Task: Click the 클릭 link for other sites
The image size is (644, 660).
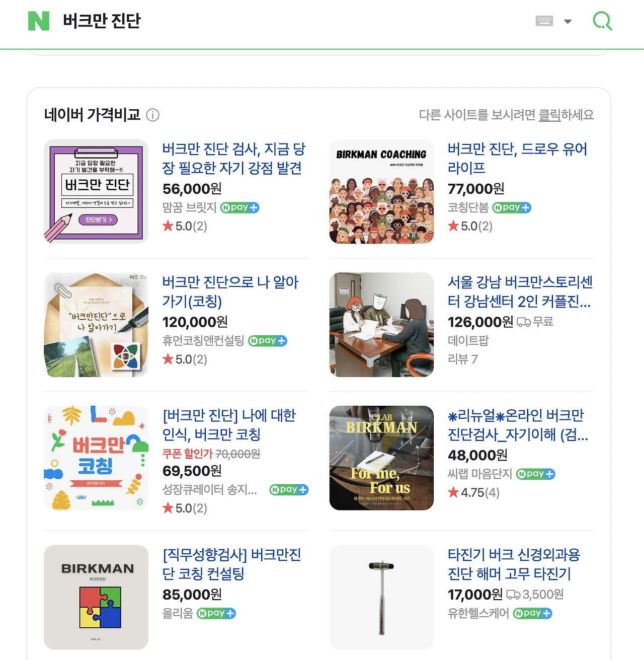Action: 549,115
